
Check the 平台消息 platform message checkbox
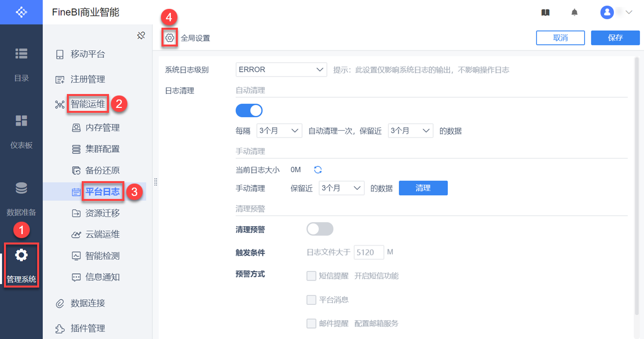pyautogui.click(x=311, y=299)
